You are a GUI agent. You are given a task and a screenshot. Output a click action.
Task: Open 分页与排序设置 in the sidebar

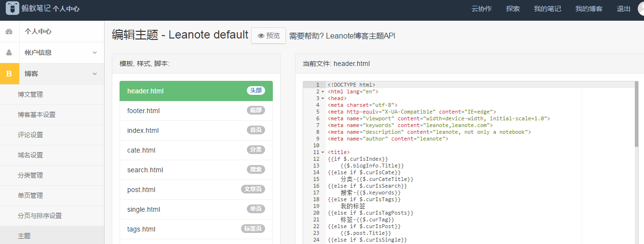point(52,216)
